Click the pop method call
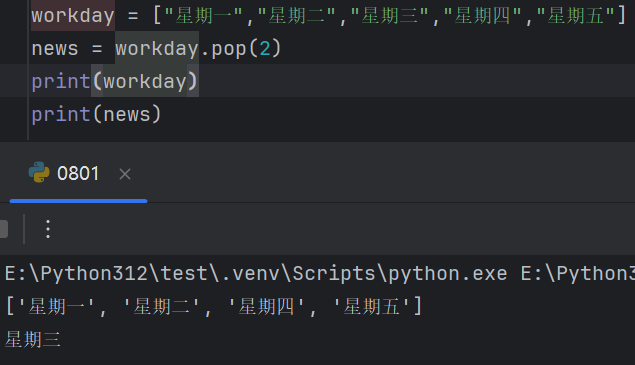Screen dimensions: 635x365 coord(229,49)
